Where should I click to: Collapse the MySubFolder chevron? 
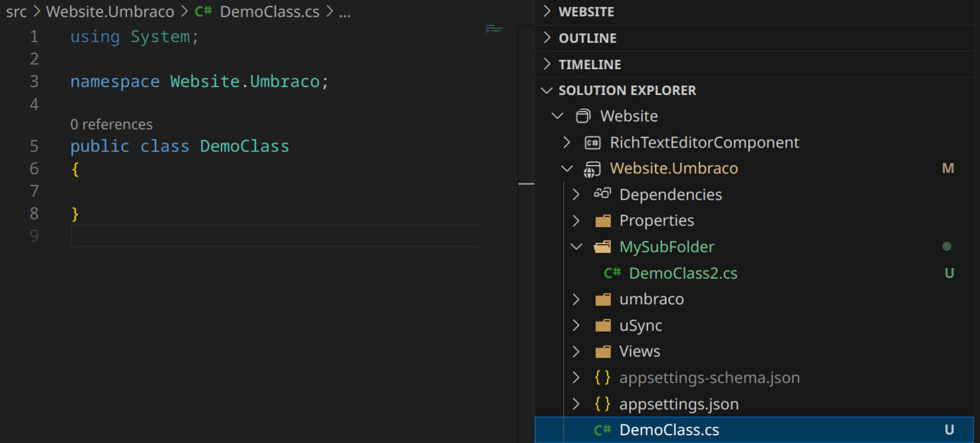click(577, 247)
